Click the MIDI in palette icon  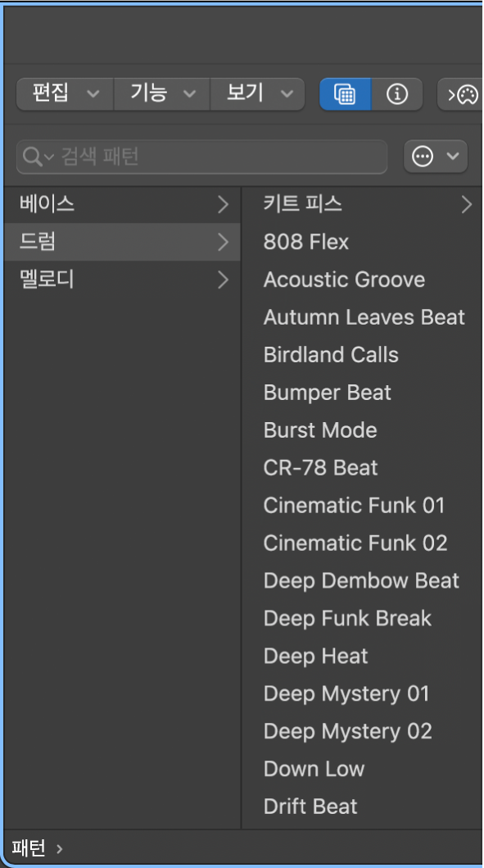[x=461, y=94]
